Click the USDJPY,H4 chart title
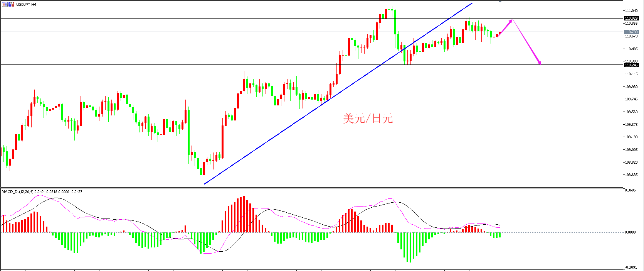The width and height of the screenshot is (644, 271). pos(26,5)
